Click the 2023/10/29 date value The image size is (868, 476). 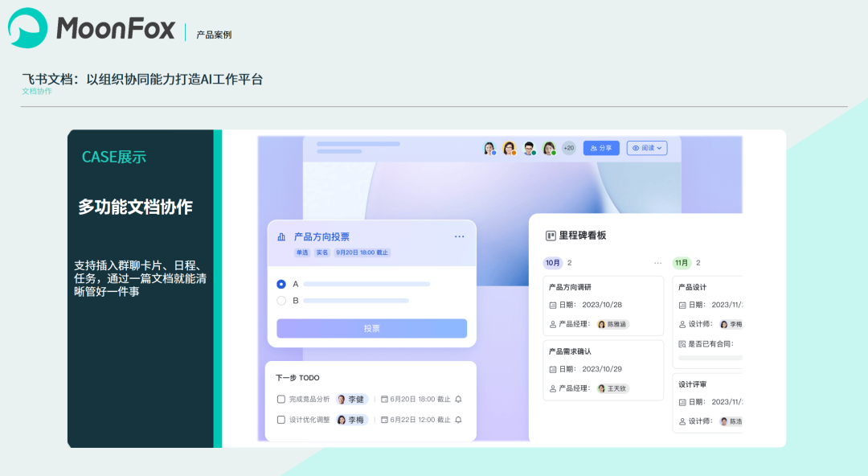[x=602, y=369]
